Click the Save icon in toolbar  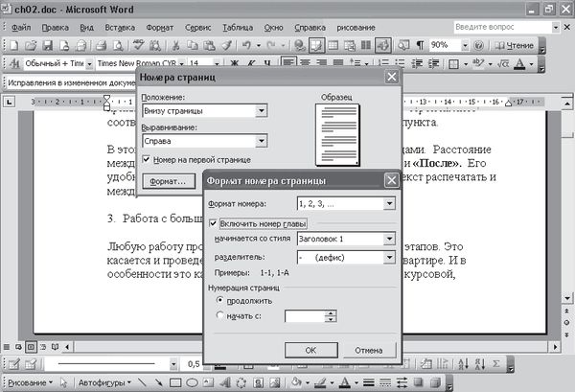(48, 45)
